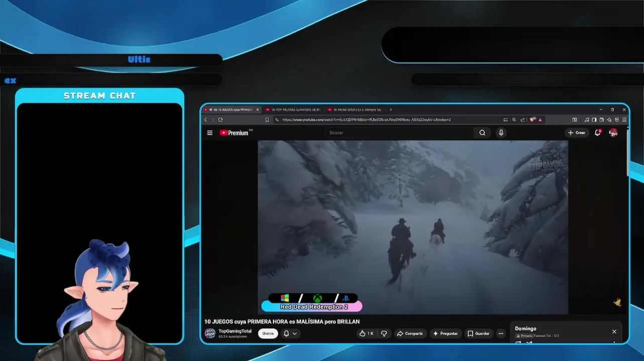Dislike the video

tap(384, 333)
